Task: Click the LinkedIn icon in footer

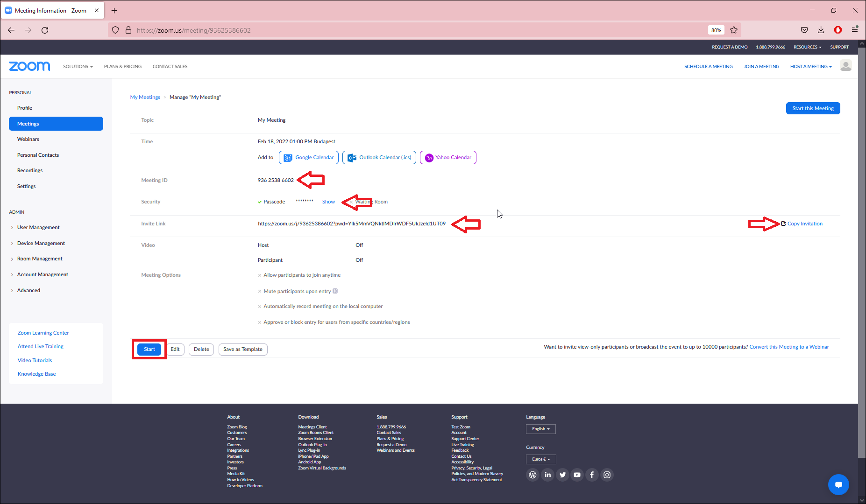Action: [547, 475]
